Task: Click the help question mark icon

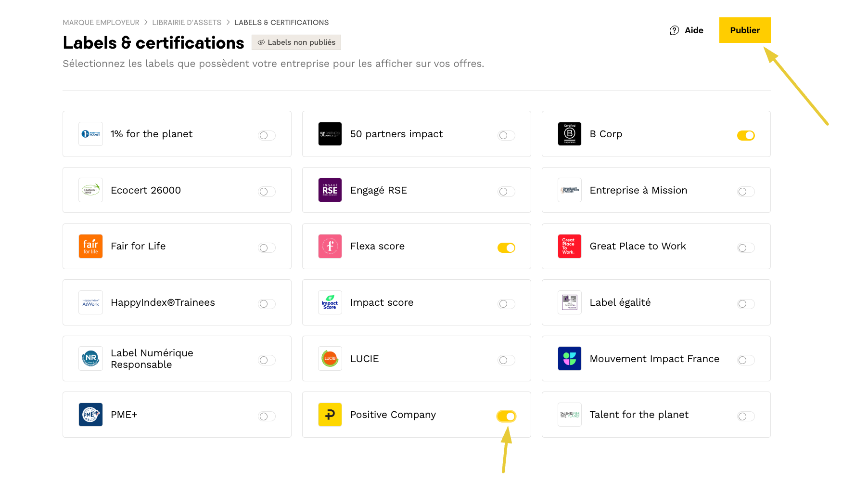Action: click(674, 30)
